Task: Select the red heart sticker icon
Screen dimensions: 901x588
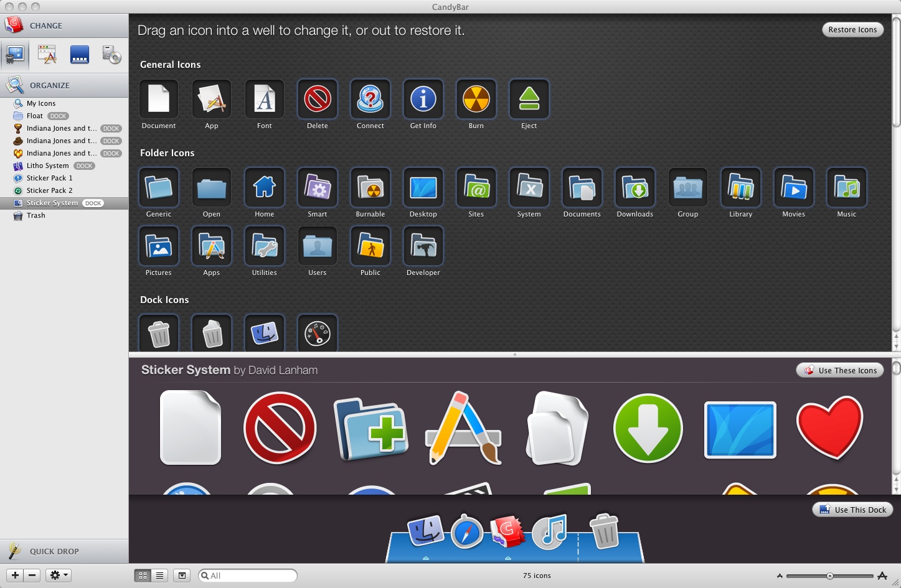Action: click(x=829, y=427)
